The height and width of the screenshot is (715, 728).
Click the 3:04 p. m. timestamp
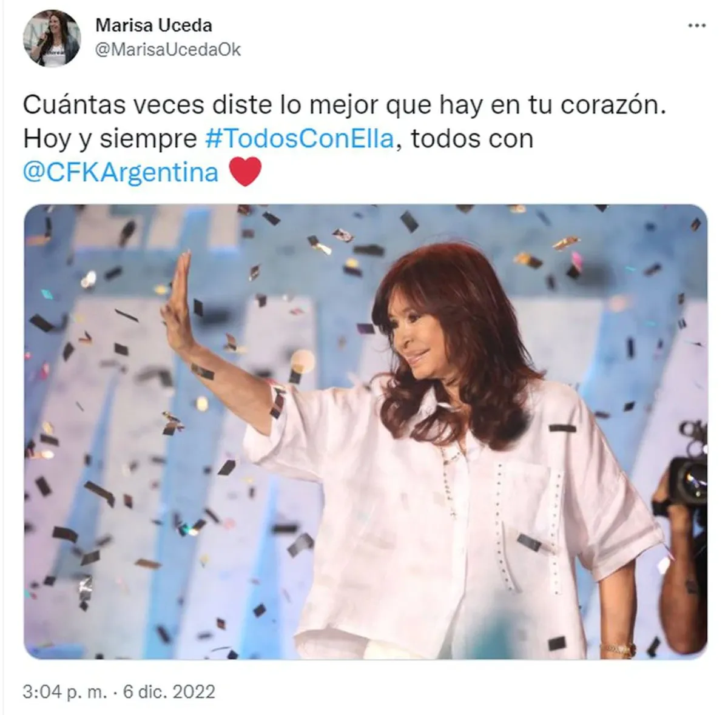66,691
